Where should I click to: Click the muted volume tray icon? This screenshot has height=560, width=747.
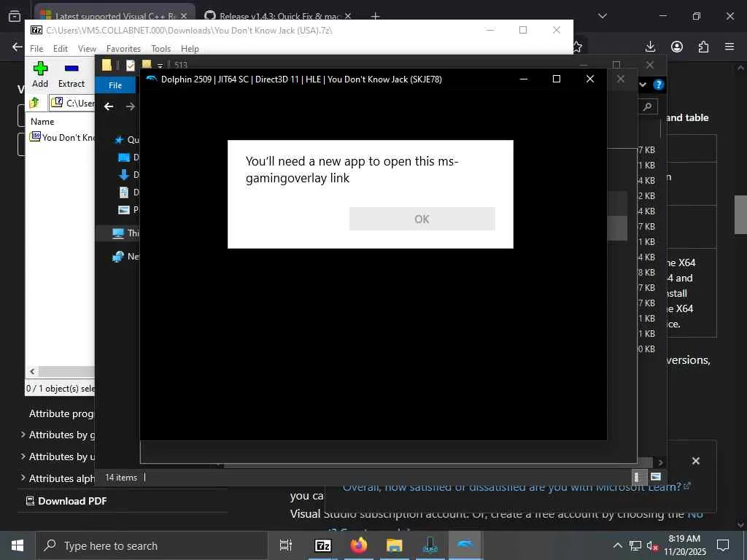(x=652, y=545)
